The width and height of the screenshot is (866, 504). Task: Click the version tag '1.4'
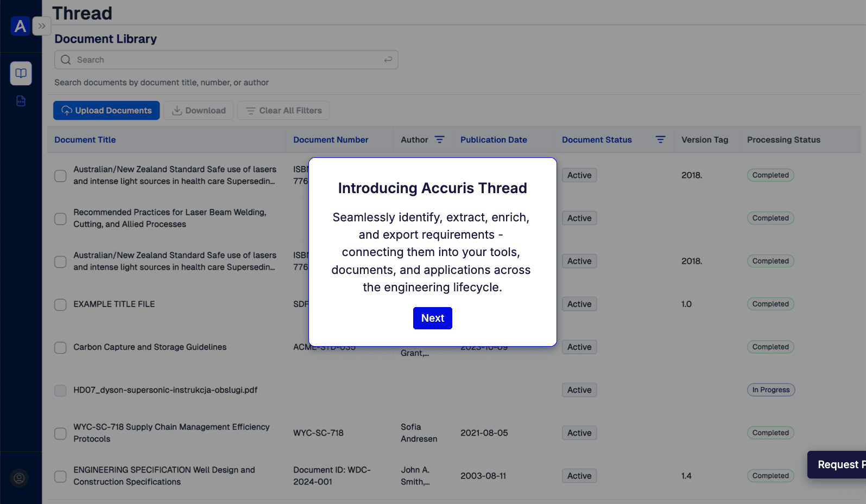pyautogui.click(x=686, y=476)
